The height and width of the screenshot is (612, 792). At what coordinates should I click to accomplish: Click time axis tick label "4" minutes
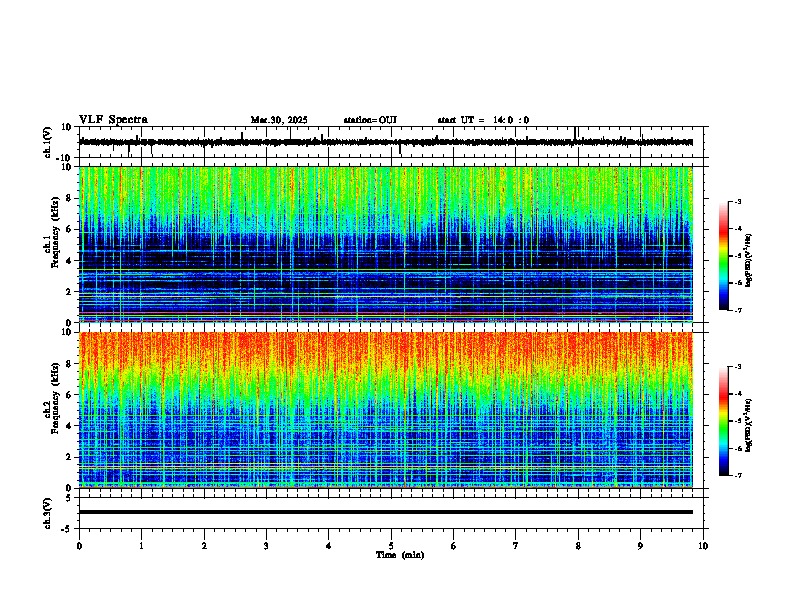pos(329,546)
